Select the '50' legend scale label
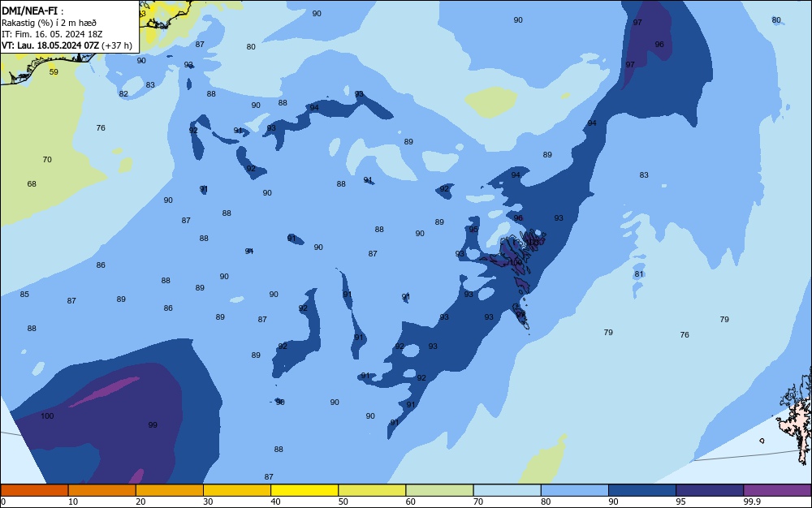The width and height of the screenshot is (812, 508). [x=343, y=502]
